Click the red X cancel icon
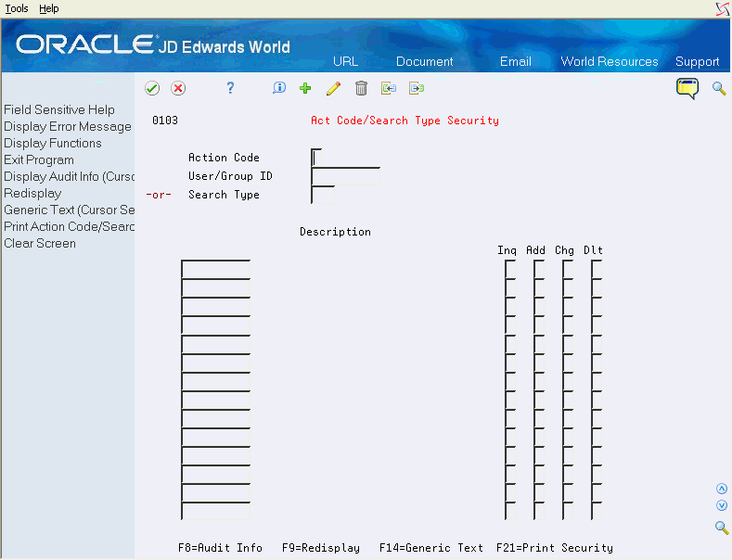 pyautogui.click(x=178, y=88)
